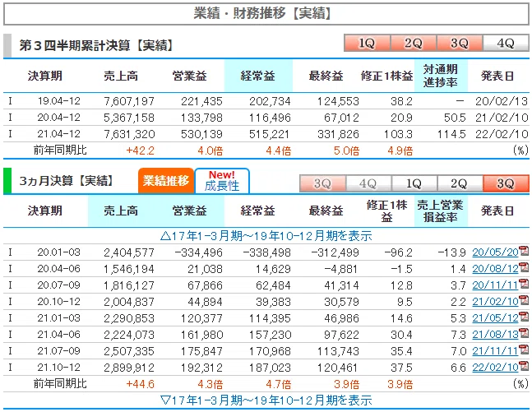Select sales value 7,631,320
The width and height of the screenshot is (532, 412).
(129, 134)
